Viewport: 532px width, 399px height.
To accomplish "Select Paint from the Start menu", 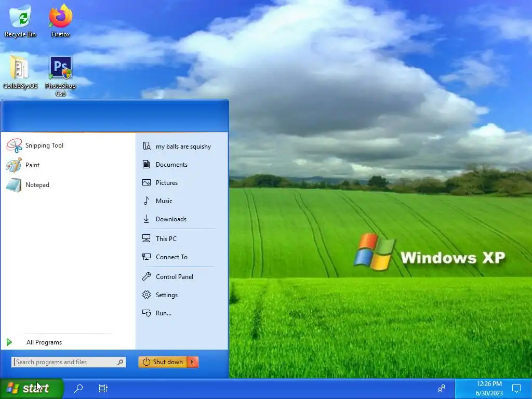I will click(68, 165).
